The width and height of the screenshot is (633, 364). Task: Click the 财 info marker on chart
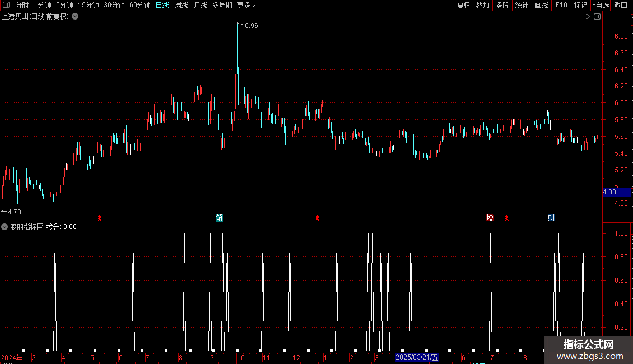tap(551, 218)
